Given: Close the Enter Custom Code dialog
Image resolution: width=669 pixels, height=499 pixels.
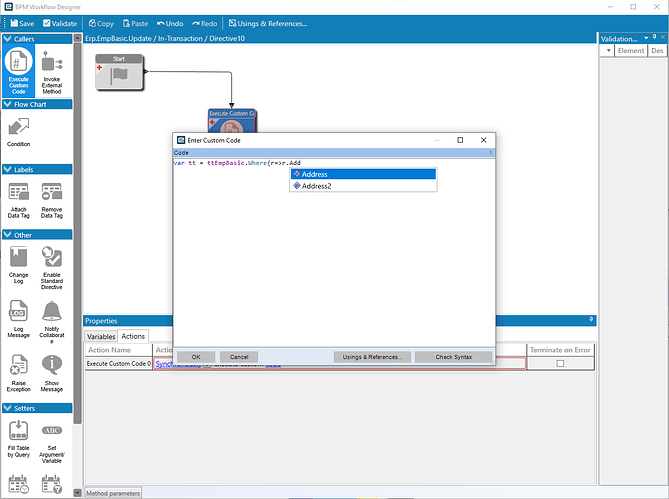Looking at the screenshot, I should pyautogui.click(x=483, y=140).
